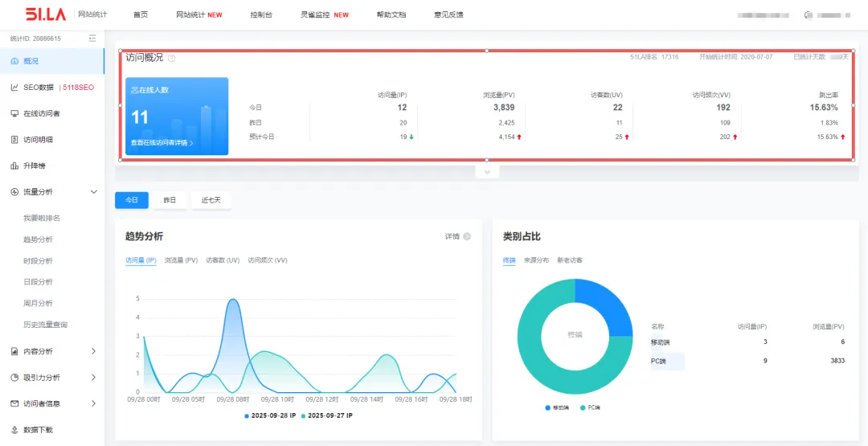868x446 pixels.
Task: Click the user avatar icon top right
Action: coord(807,15)
